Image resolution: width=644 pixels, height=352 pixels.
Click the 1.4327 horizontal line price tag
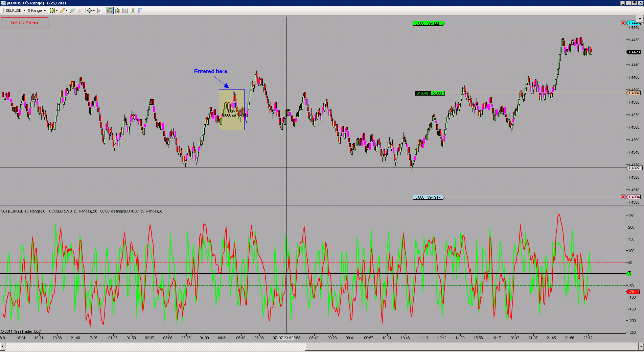point(634,168)
